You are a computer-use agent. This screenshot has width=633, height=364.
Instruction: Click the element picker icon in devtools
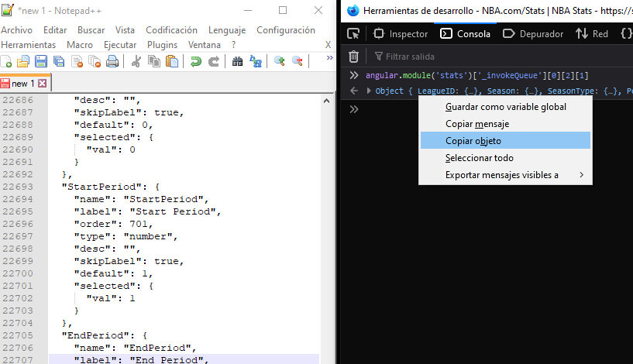353,34
